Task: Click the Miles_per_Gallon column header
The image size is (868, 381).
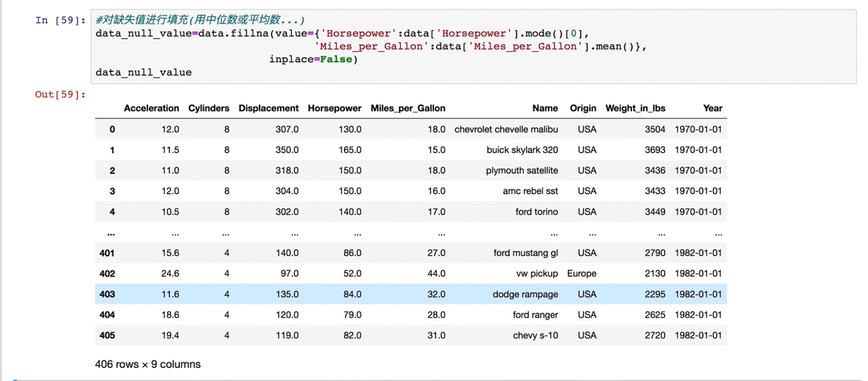Action: pyautogui.click(x=408, y=108)
